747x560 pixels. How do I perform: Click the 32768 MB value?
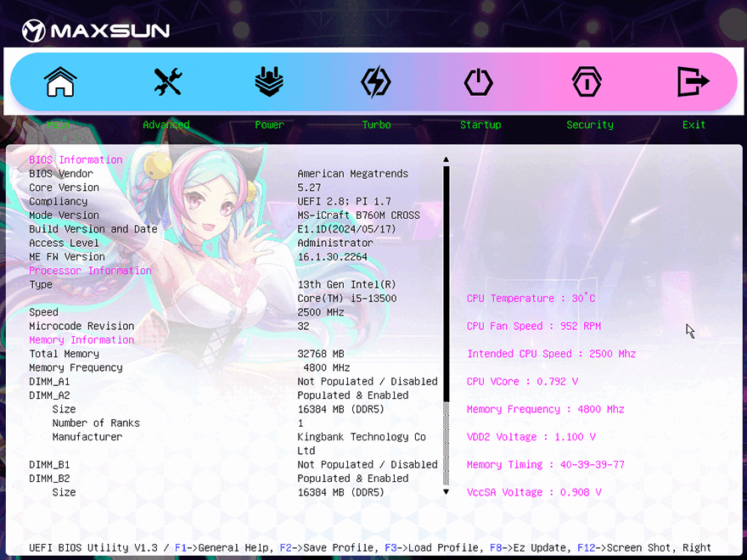click(x=321, y=354)
